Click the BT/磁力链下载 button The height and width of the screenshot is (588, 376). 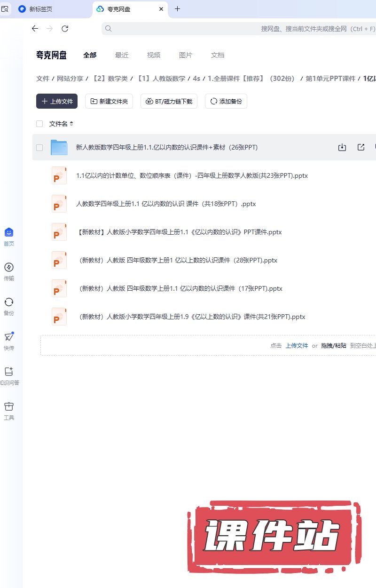click(x=169, y=101)
